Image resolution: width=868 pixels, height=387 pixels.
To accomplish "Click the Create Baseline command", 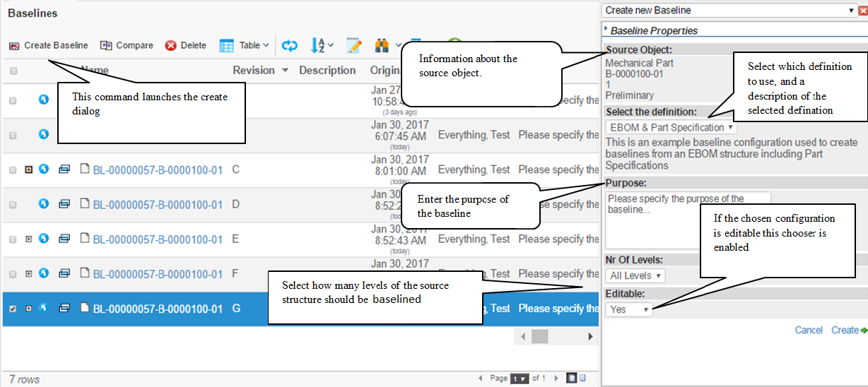I will click(49, 45).
